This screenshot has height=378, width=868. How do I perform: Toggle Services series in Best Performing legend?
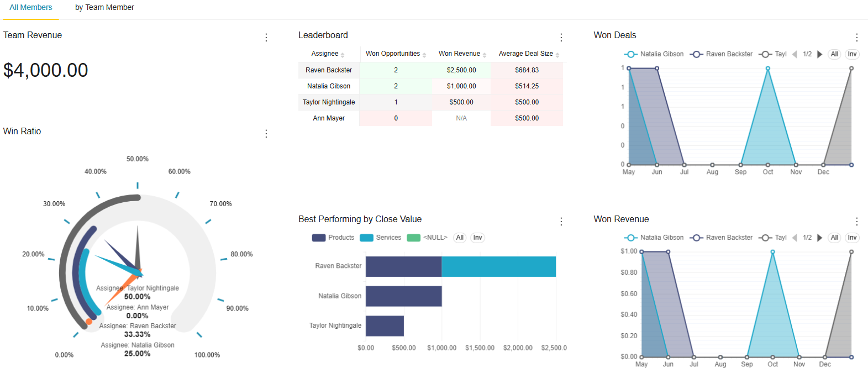tap(381, 238)
